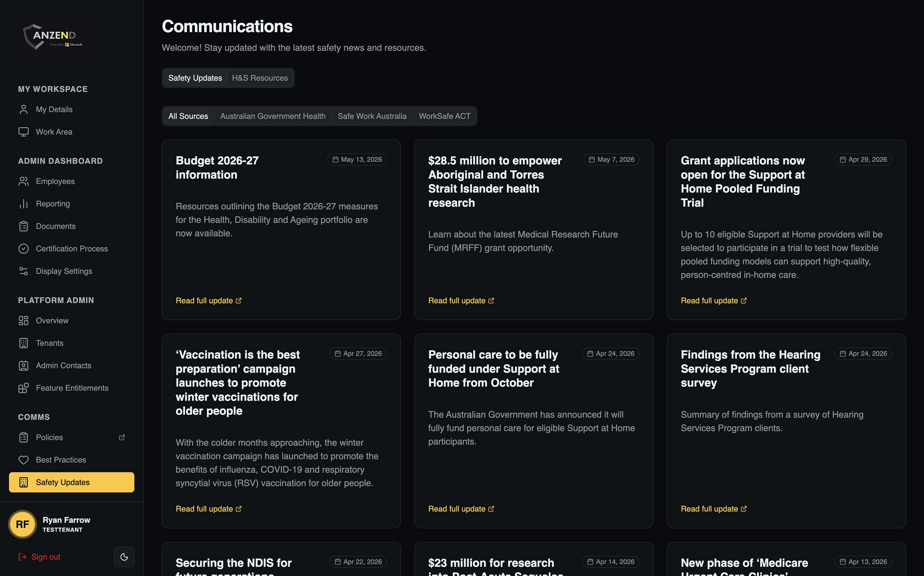Click the calendar icon beside May 13, 2026
Viewport: 924px width, 576px height.
[335, 160]
